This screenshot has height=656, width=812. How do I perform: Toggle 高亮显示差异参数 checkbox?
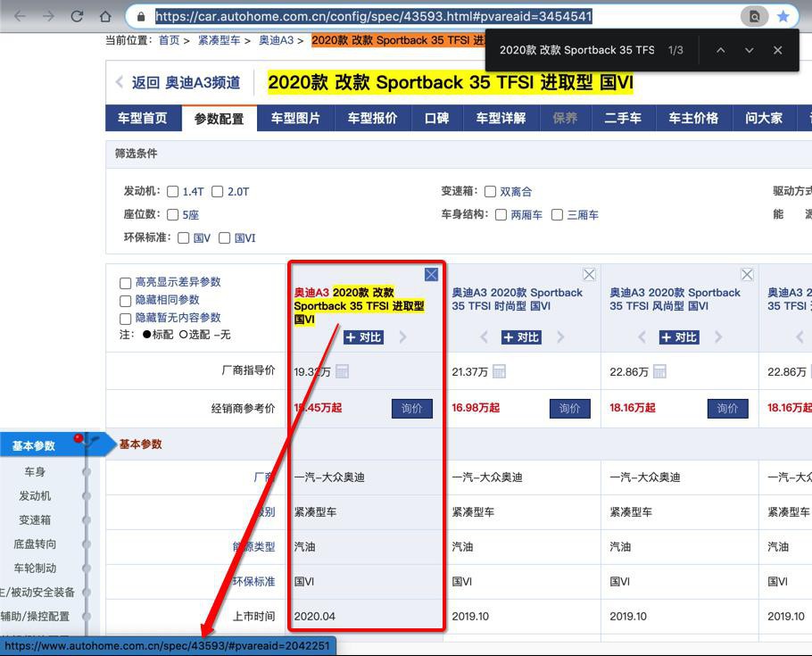125,283
